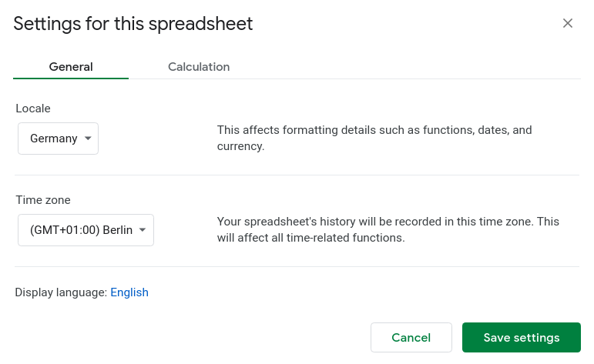Click the green underline below General tab
The image size is (594, 364).
point(71,78)
